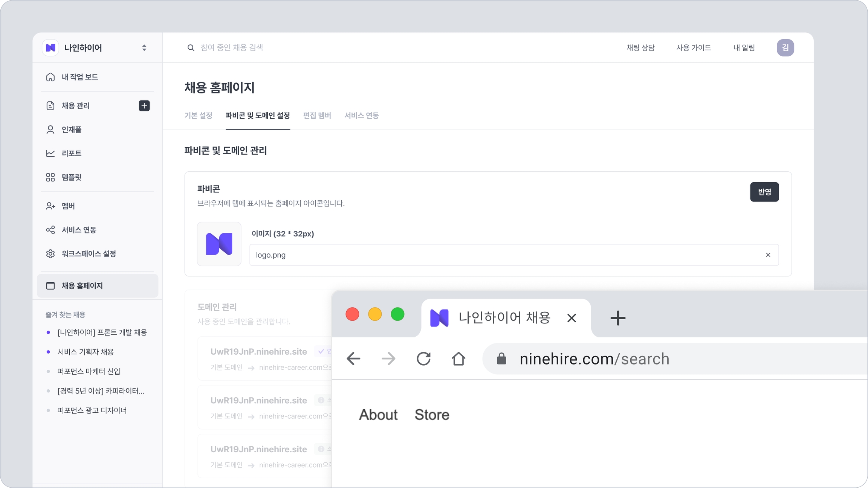
Task: Open 채용 관리 document icon
Action: tap(50, 106)
